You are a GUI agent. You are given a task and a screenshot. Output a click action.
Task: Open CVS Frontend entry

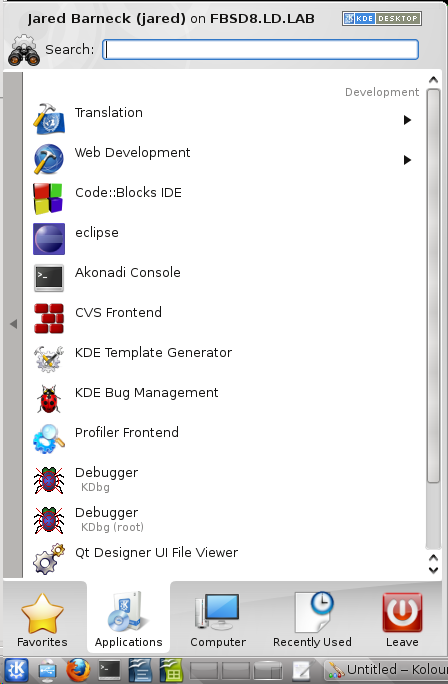click(225, 319)
